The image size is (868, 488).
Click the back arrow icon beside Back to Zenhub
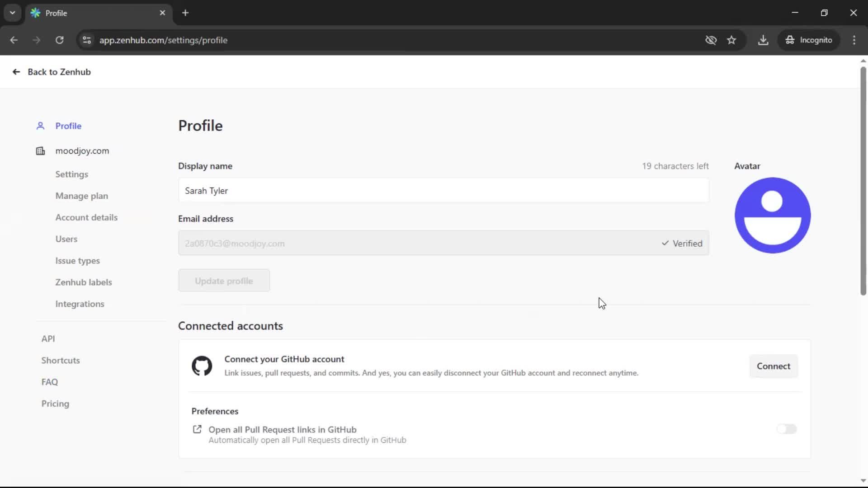pos(16,72)
